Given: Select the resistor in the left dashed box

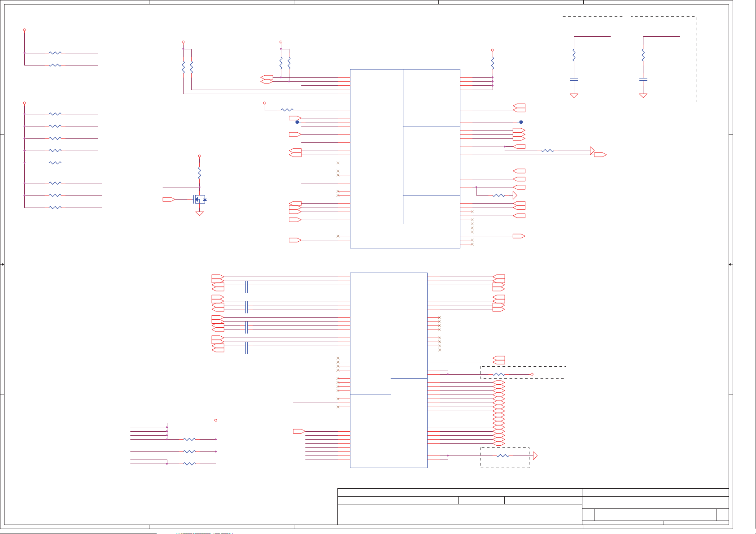Looking at the screenshot, I should tap(574, 56).
